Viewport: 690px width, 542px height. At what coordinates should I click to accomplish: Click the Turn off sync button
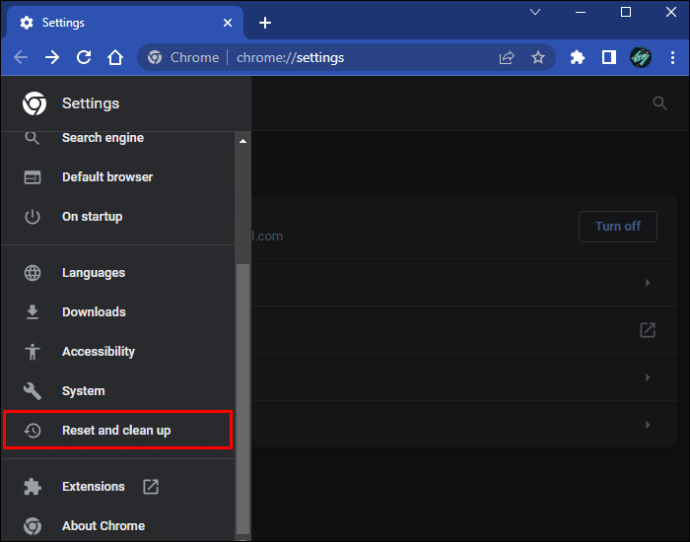coord(618,227)
